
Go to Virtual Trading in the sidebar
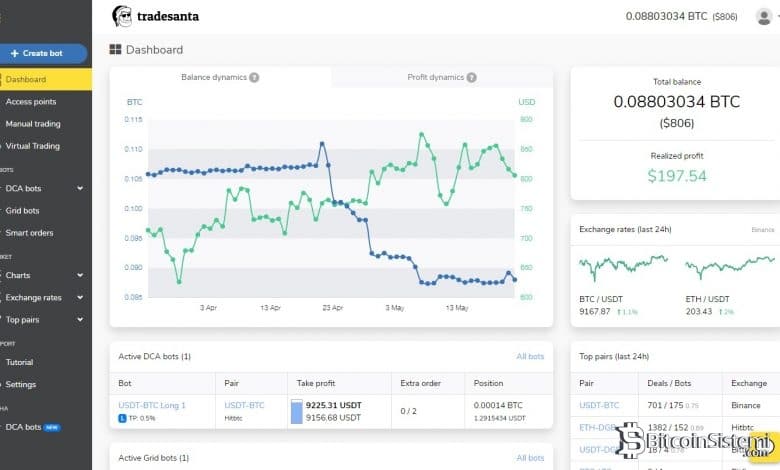(x=32, y=145)
